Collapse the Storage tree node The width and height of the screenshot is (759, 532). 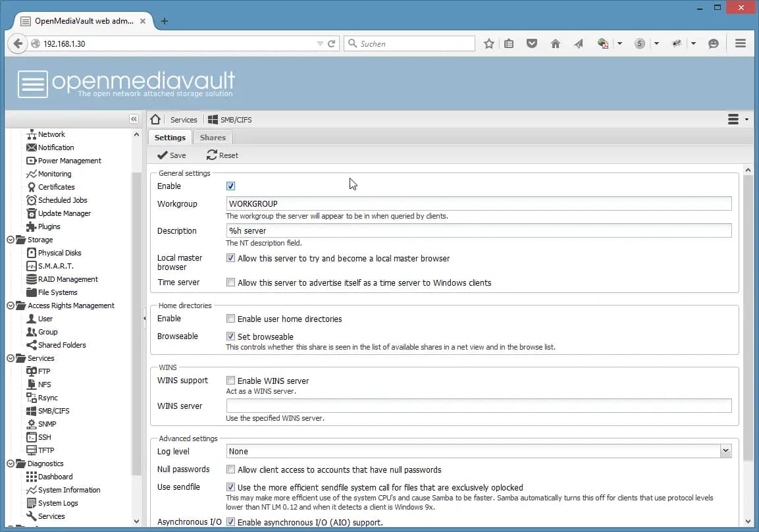pos(10,240)
